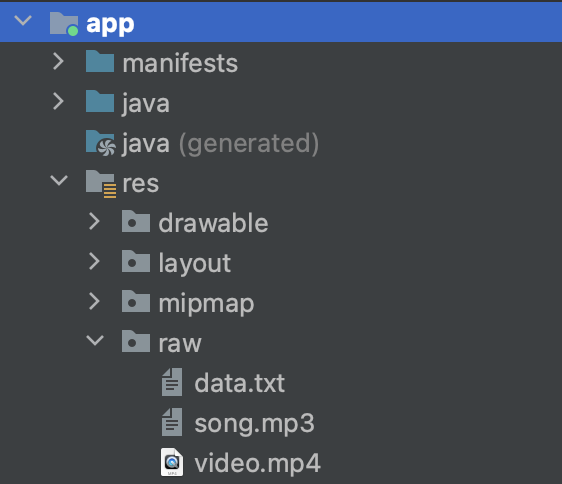Click the java (generated) folder icon
The width and height of the screenshot is (562, 484).
click(x=101, y=143)
